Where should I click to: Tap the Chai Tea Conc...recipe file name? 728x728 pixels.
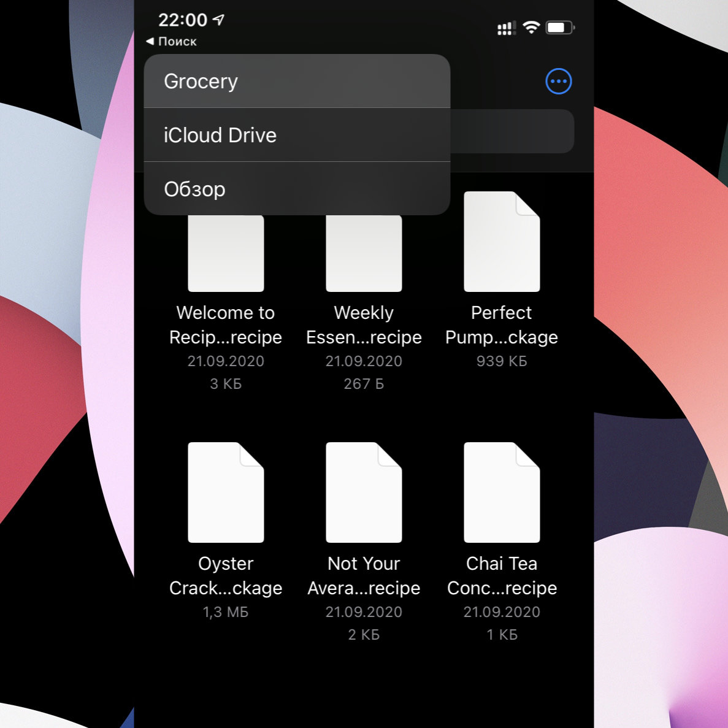click(x=502, y=575)
